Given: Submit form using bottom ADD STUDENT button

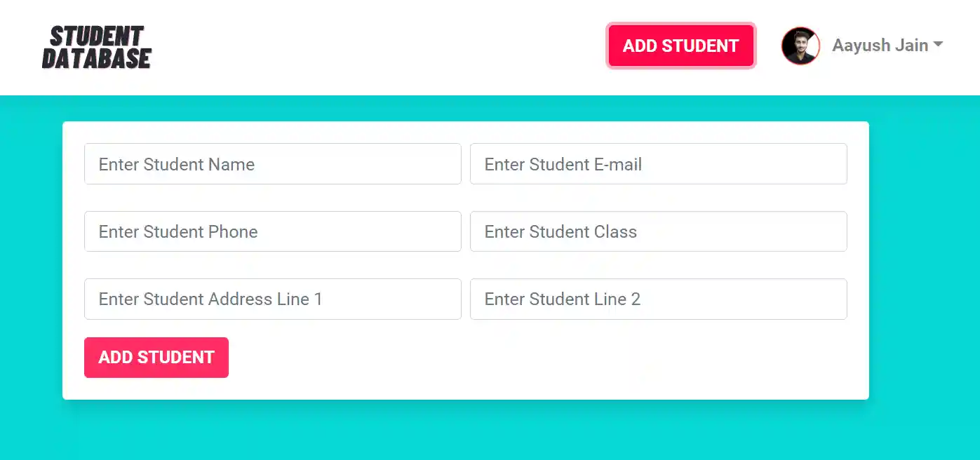Looking at the screenshot, I should click(156, 358).
